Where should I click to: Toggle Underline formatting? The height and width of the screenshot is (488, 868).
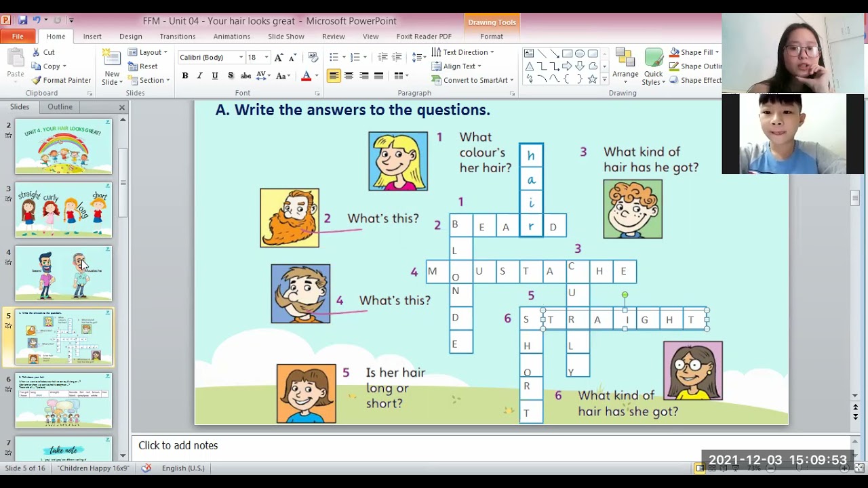click(215, 75)
